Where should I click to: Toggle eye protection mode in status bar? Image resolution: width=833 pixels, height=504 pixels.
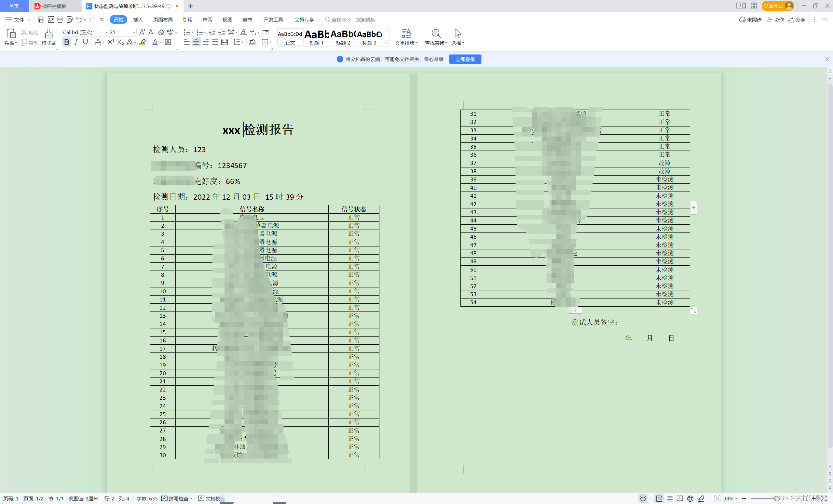pos(643,498)
